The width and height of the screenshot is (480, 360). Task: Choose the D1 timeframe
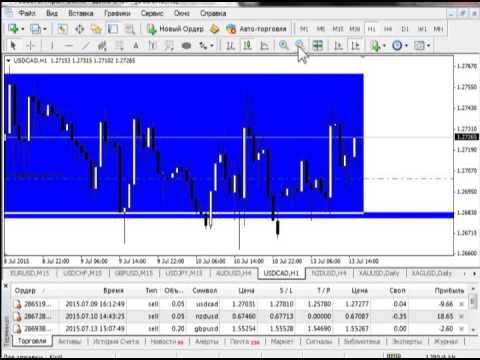click(405, 29)
